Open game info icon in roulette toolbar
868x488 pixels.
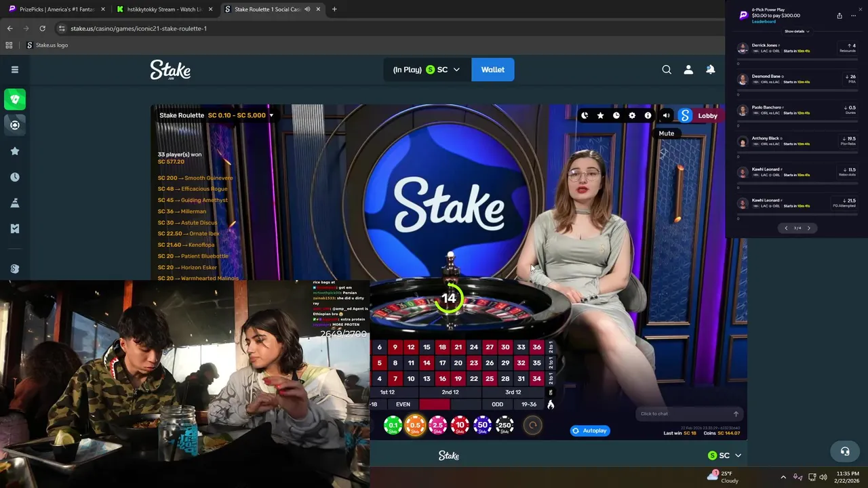point(648,115)
